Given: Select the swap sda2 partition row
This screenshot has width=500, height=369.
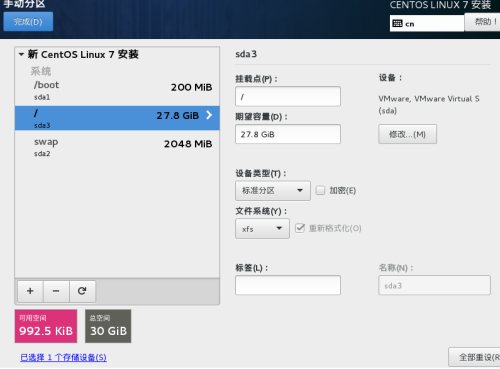Looking at the screenshot, I should coord(117,147).
